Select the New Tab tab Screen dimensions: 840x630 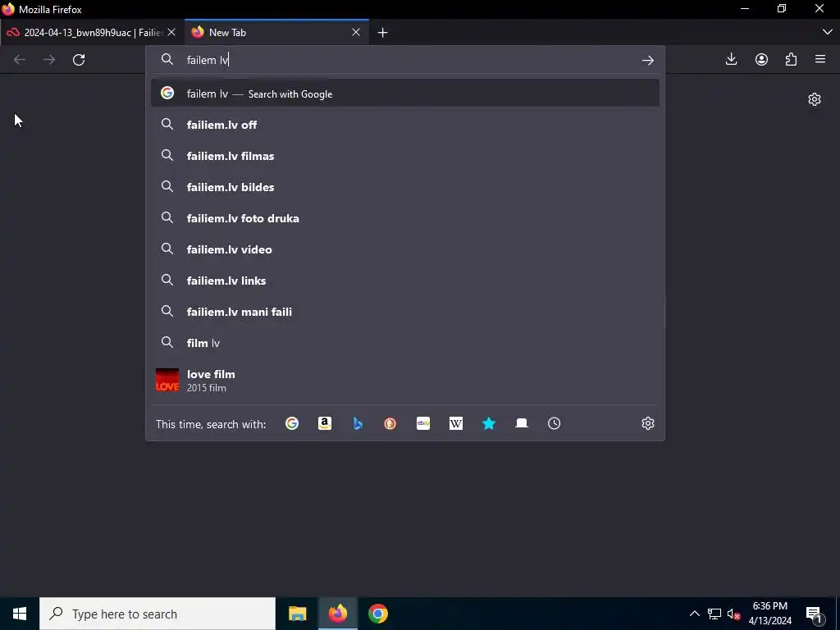[x=276, y=32]
